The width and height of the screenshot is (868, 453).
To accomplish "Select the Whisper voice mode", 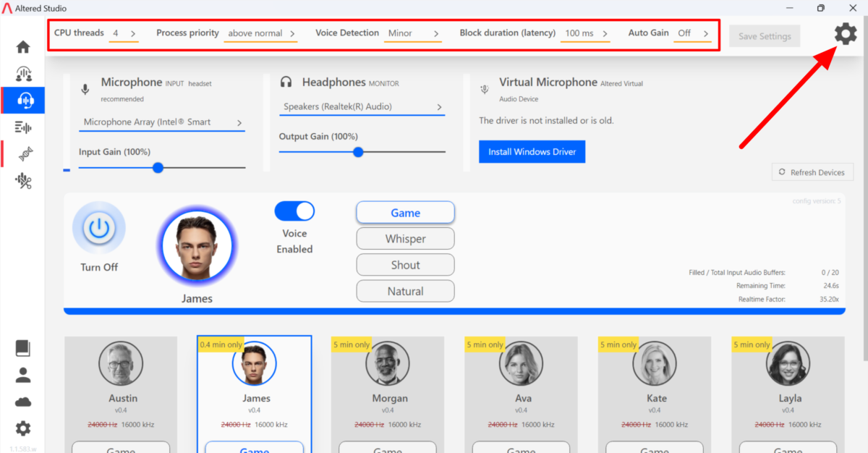I will click(x=405, y=239).
